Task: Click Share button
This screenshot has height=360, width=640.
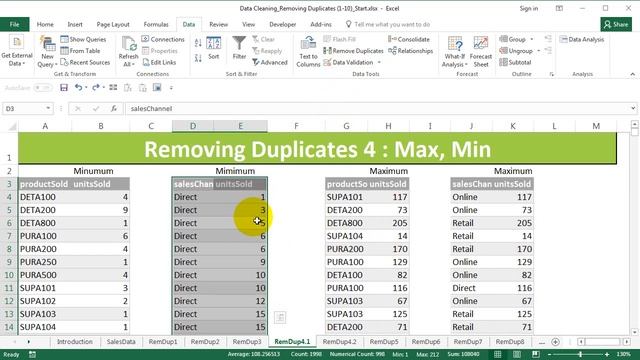Action: [616, 24]
